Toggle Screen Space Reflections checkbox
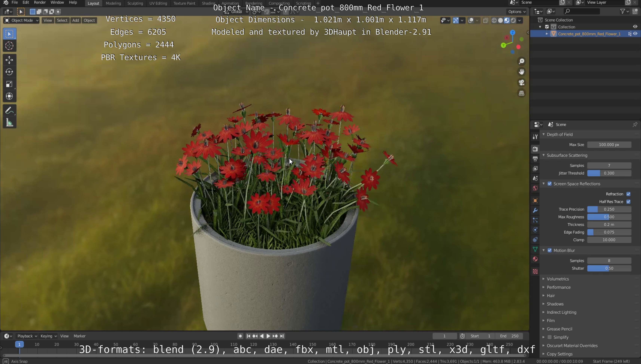641x364 pixels. point(550,184)
